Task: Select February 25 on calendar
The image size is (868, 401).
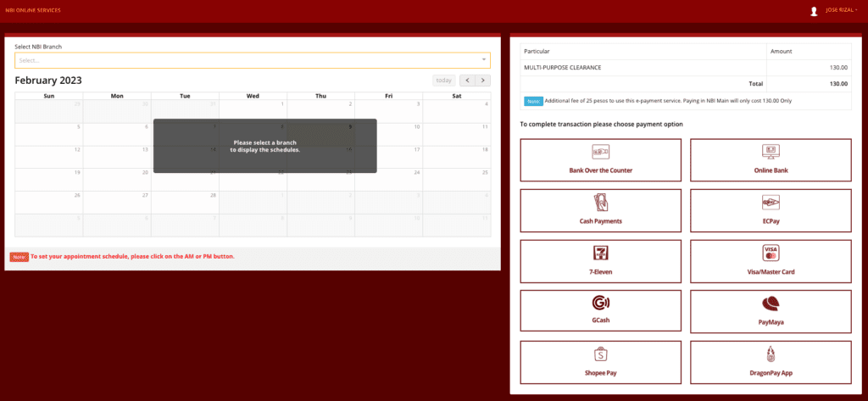Action: (x=457, y=180)
